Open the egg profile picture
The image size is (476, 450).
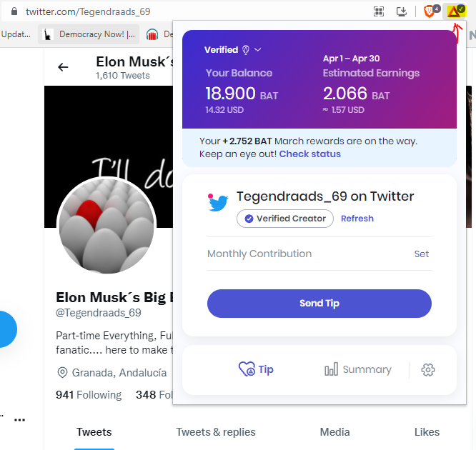[x=106, y=225]
